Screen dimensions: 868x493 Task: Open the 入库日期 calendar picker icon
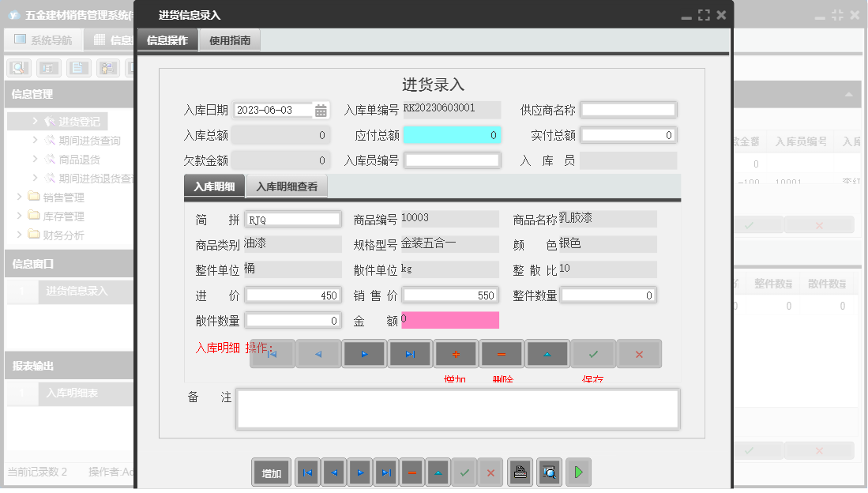pyautogui.click(x=321, y=110)
